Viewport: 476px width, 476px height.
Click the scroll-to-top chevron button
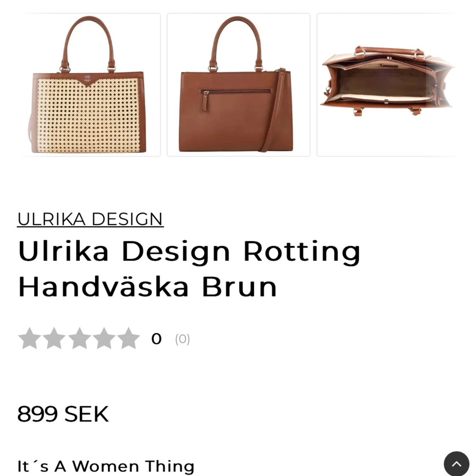[x=456, y=464]
